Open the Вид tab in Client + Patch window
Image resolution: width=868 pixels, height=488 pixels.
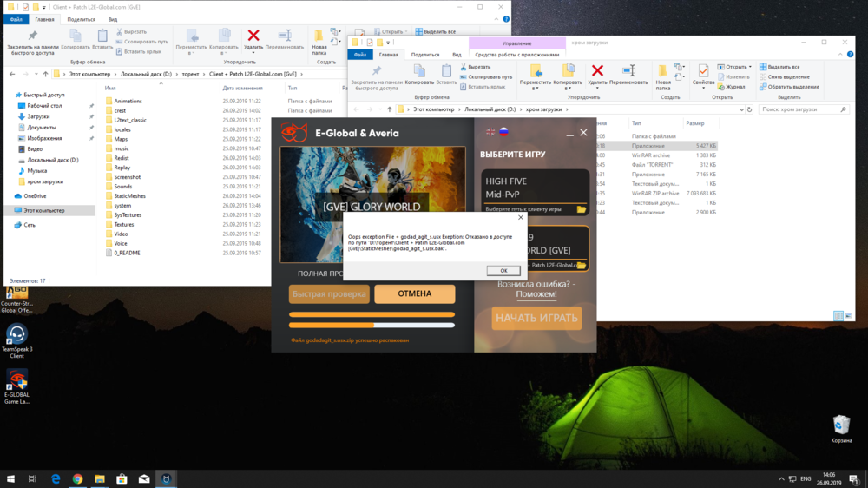pyautogui.click(x=114, y=18)
